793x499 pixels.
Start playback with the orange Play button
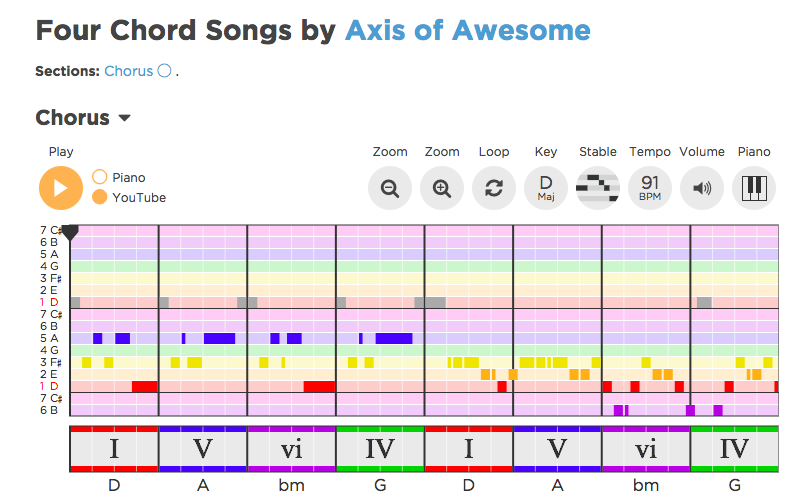[61, 188]
